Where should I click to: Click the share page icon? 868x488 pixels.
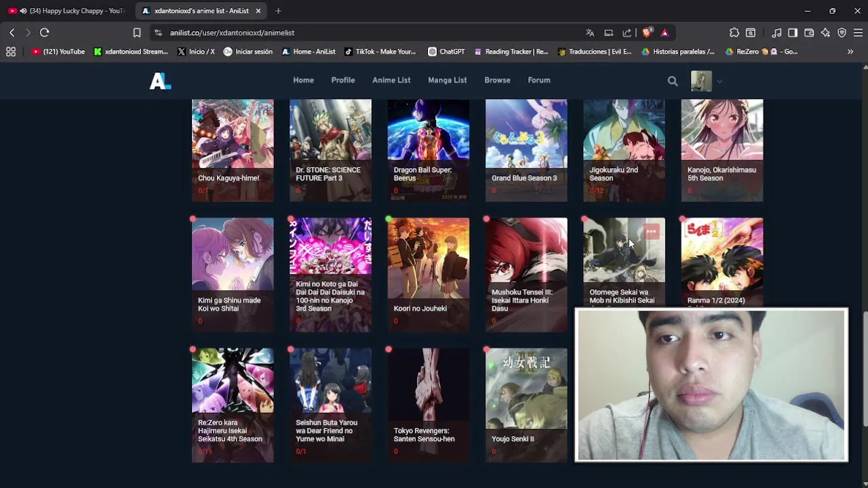point(627,33)
